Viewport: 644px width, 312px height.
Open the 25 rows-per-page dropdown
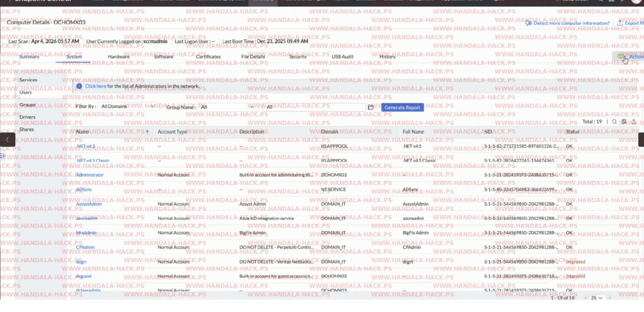click(597, 298)
